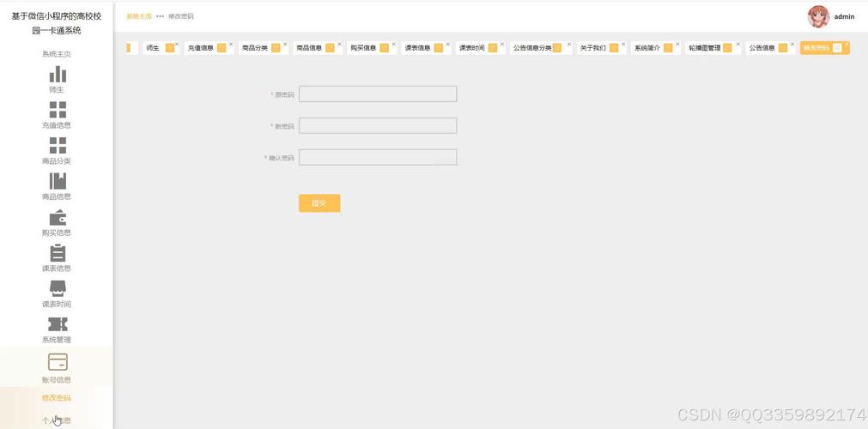868x429 pixels.
Task: Close the 师生 tab
Action: [x=177, y=44]
